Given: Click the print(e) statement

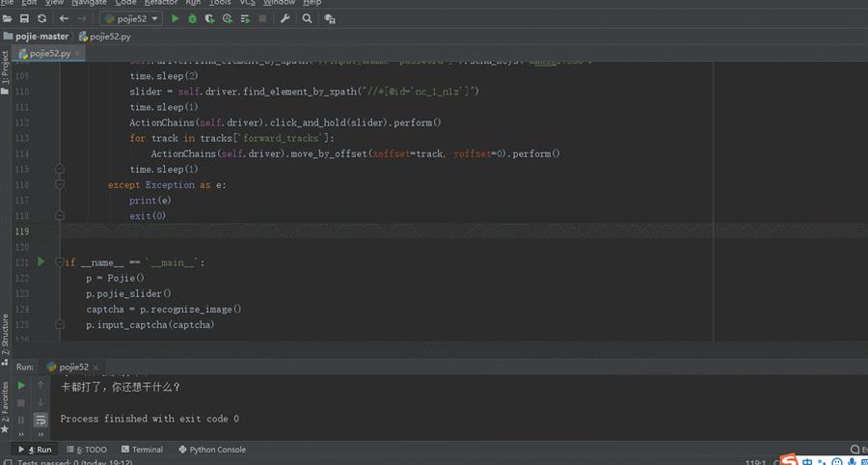Looking at the screenshot, I should coord(150,200).
